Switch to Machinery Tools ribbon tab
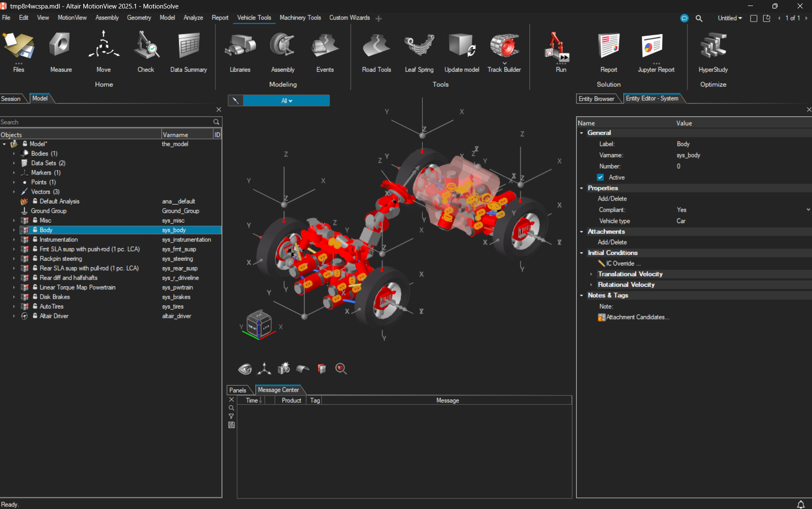Viewport: 812px width, 509px height. tap(300, 18)
